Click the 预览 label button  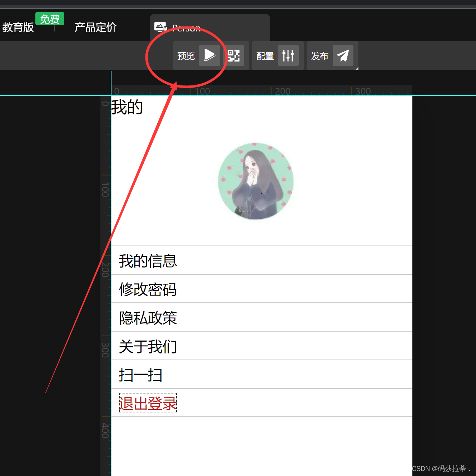186,56
